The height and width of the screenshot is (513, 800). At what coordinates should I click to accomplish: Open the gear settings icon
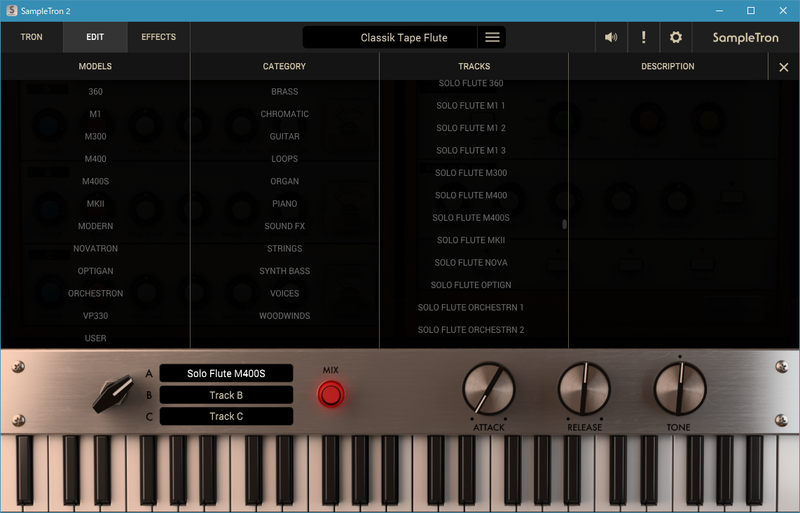tap(676, 37)
